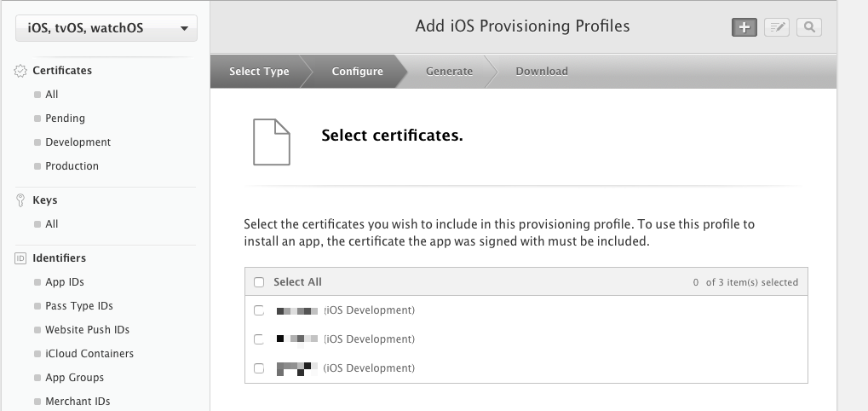This screenshot has width=868, height=411.
Task: Go to the Download step
Action: click(x=542, y=72)
